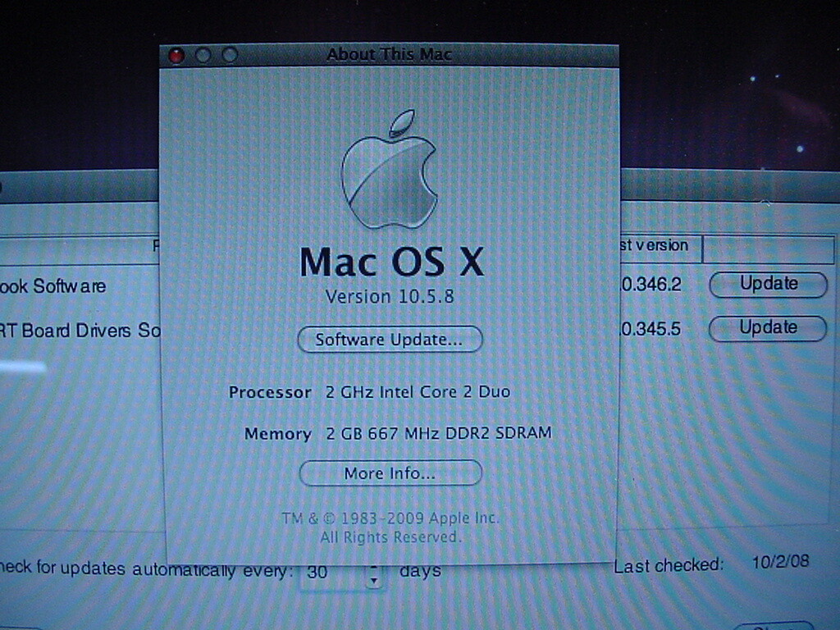Viewport: 840px width, 630px height.
Task: Click the 0.345.5 version value
Action: click(651, 329)
